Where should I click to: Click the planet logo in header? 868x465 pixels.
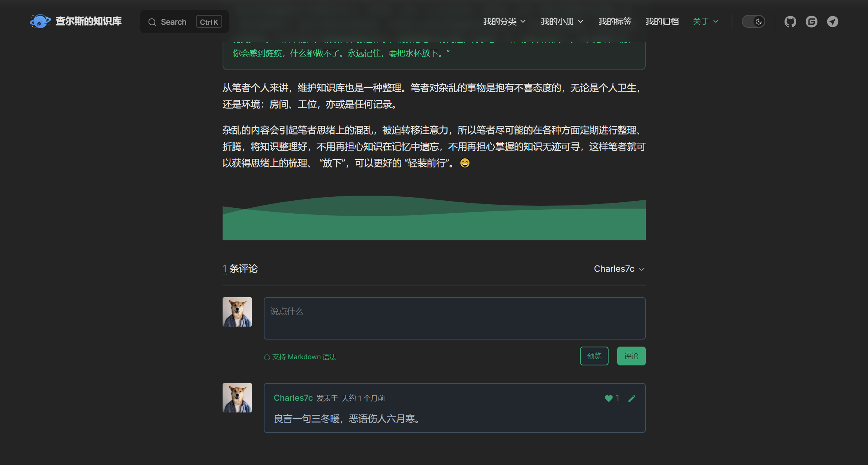pyautogui.click(x=40, y=21)
